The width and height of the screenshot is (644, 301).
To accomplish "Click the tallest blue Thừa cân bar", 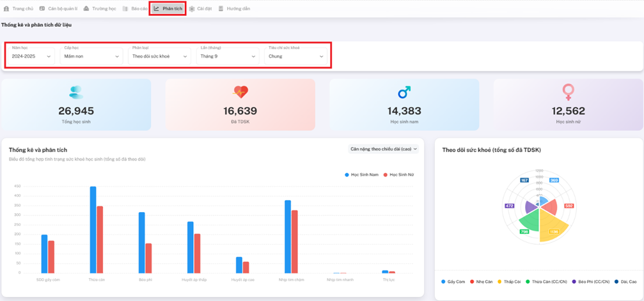I will [x=93, y=229].
